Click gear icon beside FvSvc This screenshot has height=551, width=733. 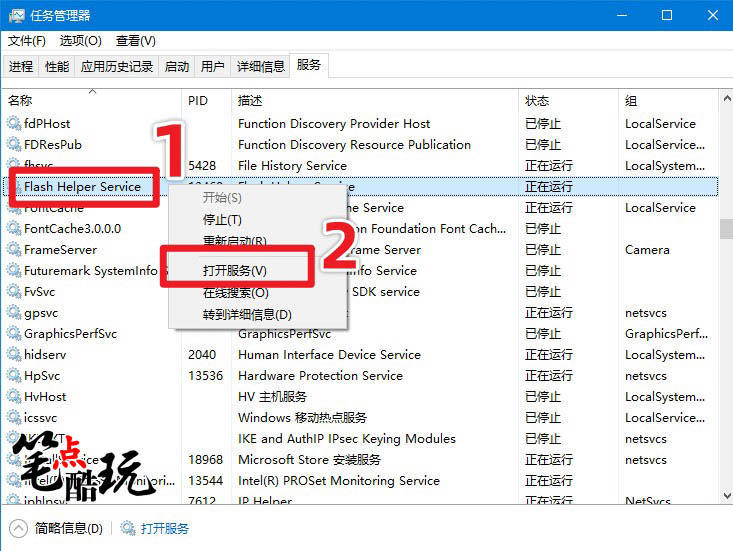click(14, 292)
